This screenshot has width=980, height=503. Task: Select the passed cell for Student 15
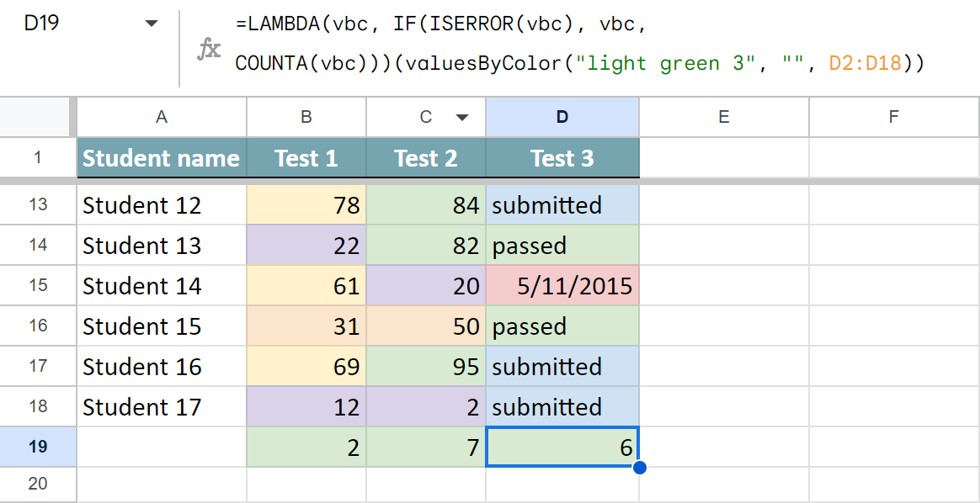(562, 326)
